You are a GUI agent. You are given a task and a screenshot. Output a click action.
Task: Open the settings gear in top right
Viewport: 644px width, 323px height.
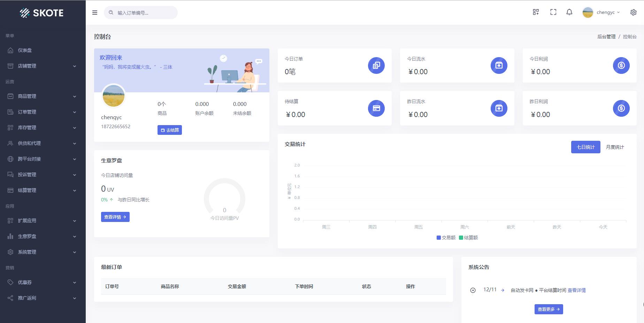tap(633, 12)
